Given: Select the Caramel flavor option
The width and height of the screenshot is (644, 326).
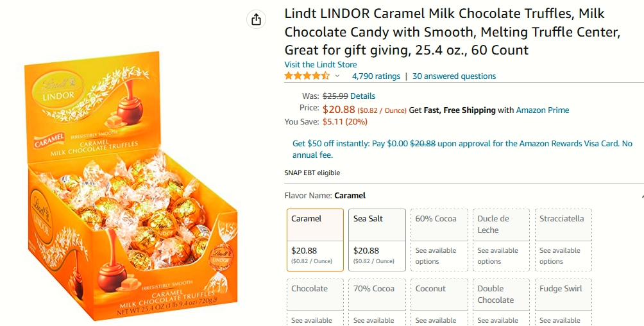Looking at the screenshot, I should click(315, 240).
